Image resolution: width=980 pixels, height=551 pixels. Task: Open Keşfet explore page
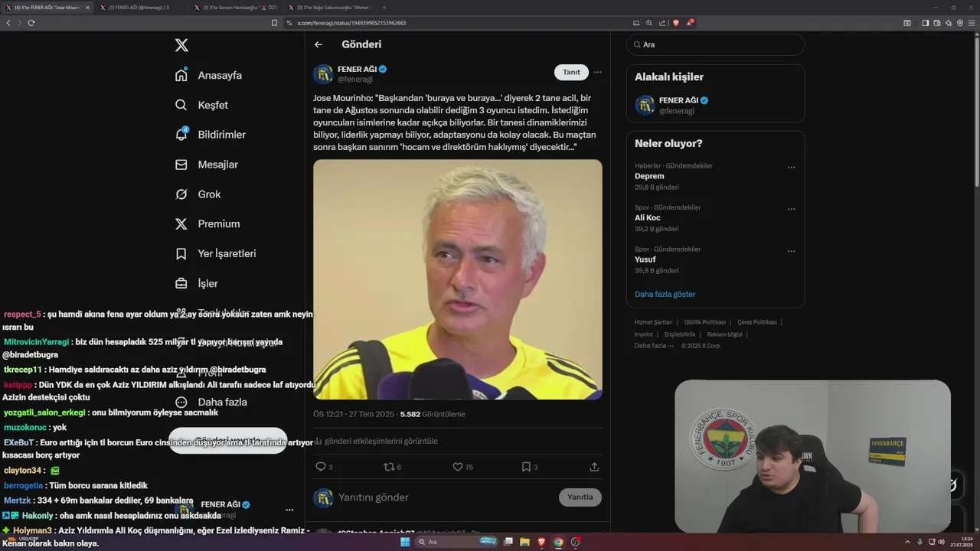pyautogui.click(x=201, y=105)
